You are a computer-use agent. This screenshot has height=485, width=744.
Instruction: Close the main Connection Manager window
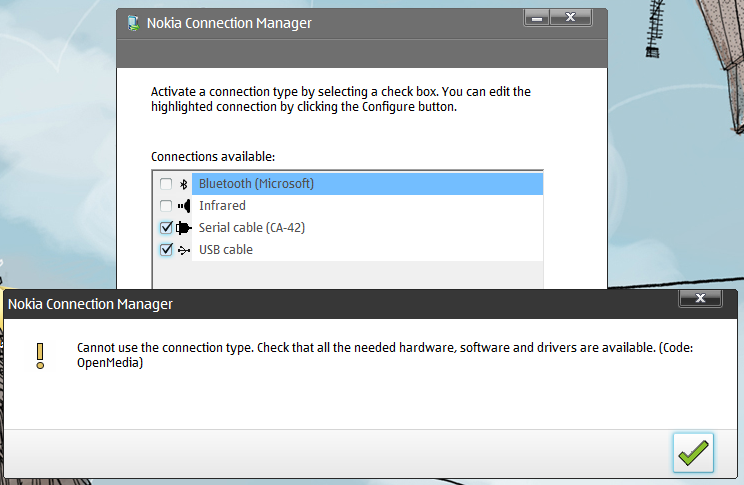coord(571,18)
